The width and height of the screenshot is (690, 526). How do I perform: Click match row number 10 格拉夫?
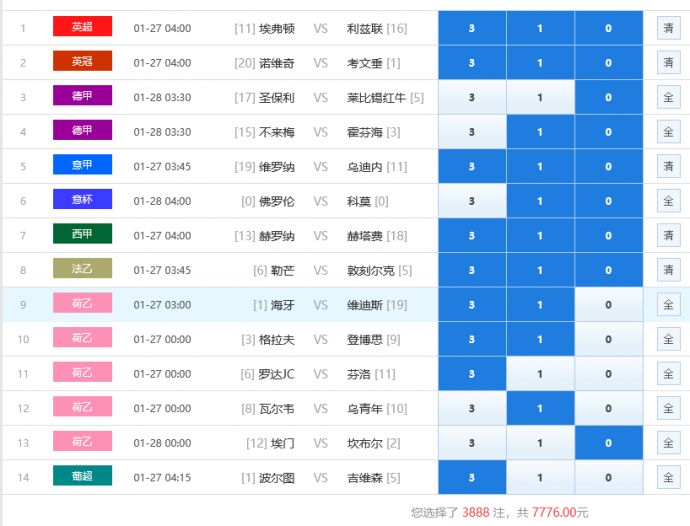click(23, 340)
